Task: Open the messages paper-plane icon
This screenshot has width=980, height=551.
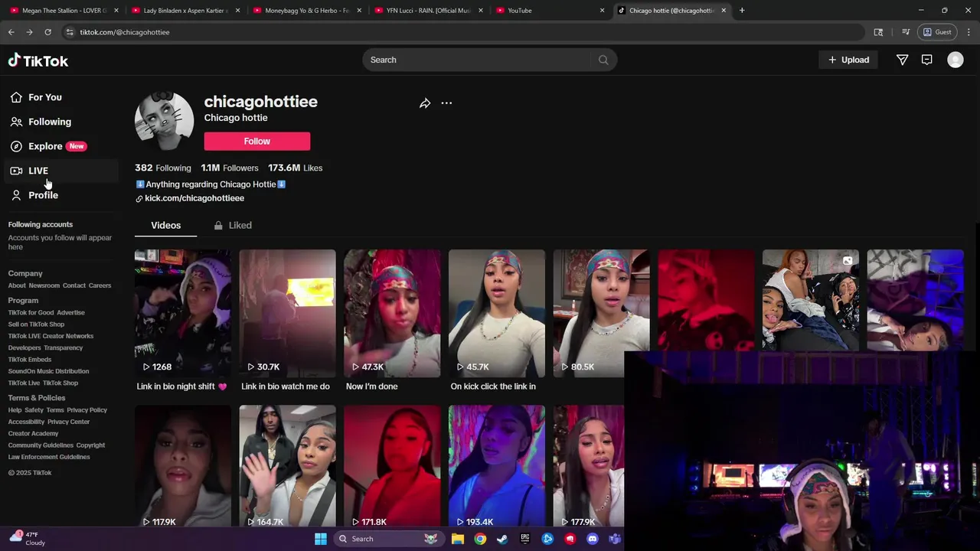Action: (x=902, y=60)
